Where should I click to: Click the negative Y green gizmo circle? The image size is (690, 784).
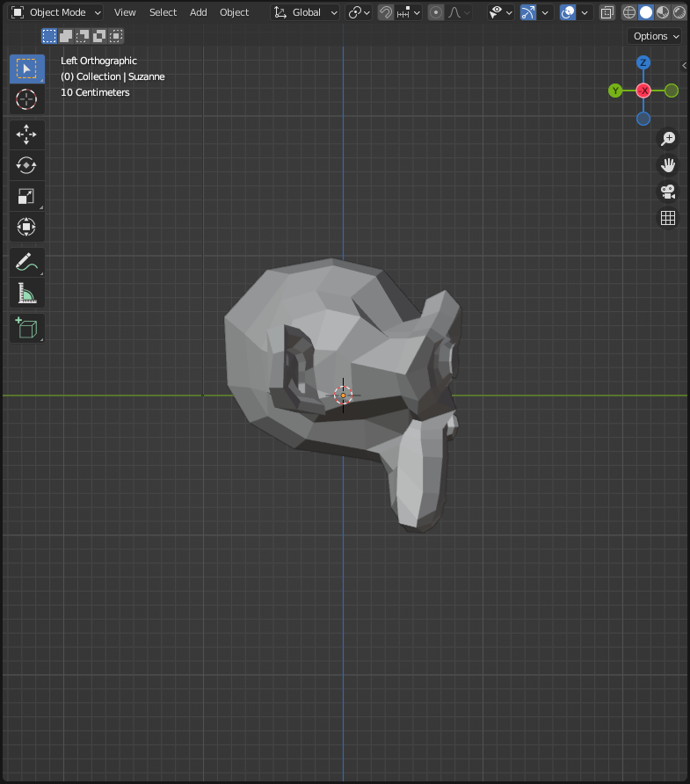pyautogui.click(x=672, y=91)
